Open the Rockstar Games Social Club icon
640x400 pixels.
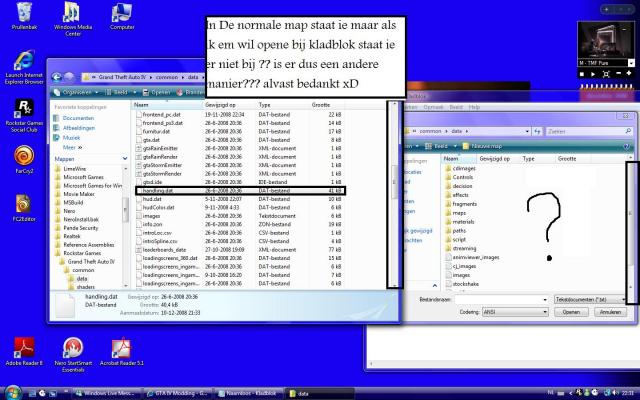click(24, 116)
